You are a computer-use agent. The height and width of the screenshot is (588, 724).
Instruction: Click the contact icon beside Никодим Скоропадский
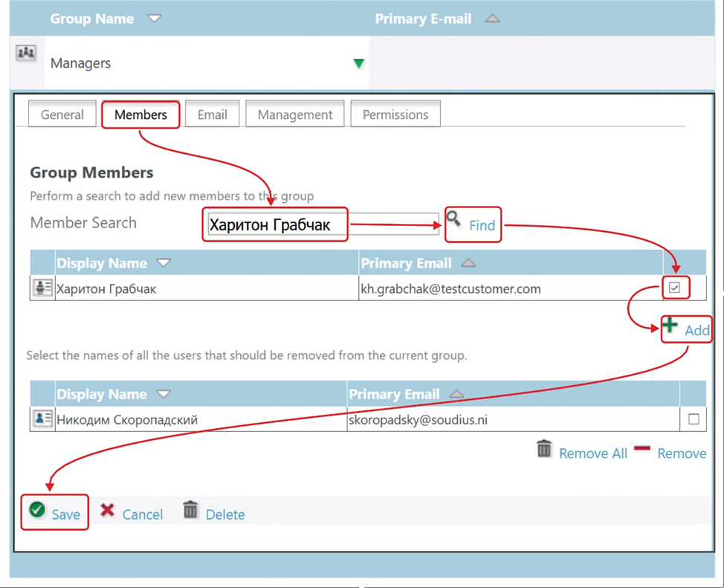pyautogui.click(x=42, y=419)
